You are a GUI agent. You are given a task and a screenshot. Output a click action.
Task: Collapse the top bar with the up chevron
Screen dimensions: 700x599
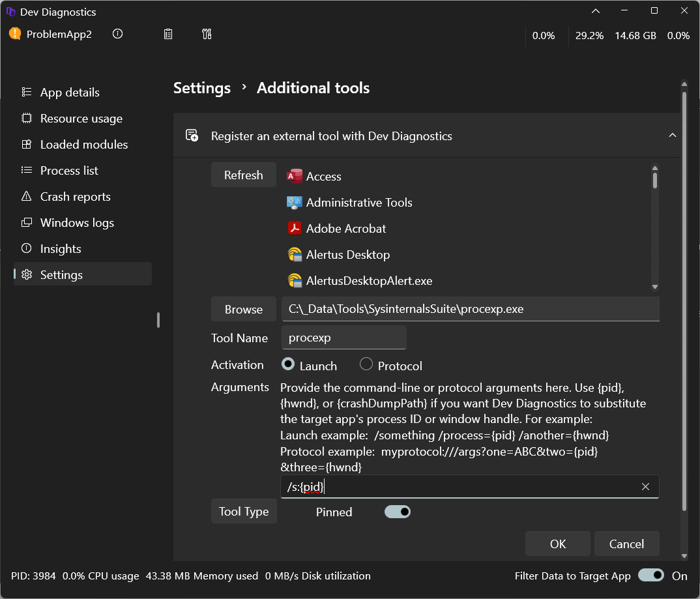click(596, 11)
